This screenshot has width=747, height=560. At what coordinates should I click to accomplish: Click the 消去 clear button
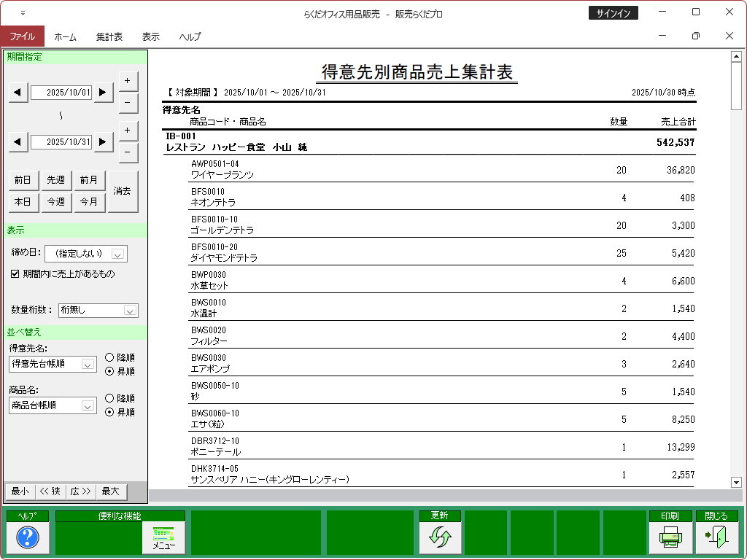123,191
